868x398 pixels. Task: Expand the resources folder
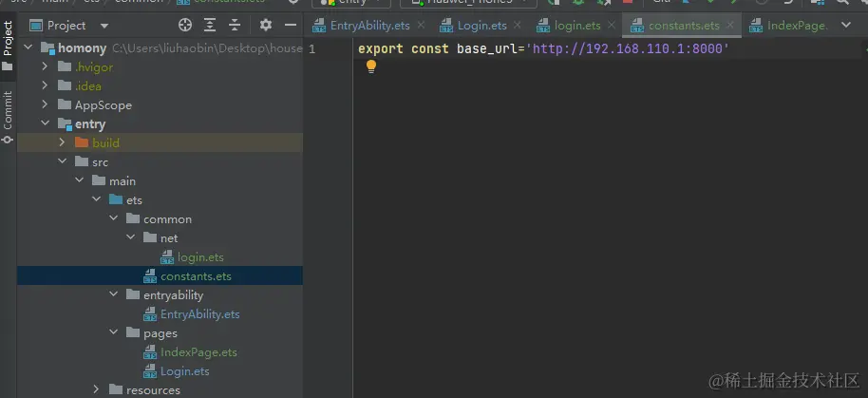96,389
